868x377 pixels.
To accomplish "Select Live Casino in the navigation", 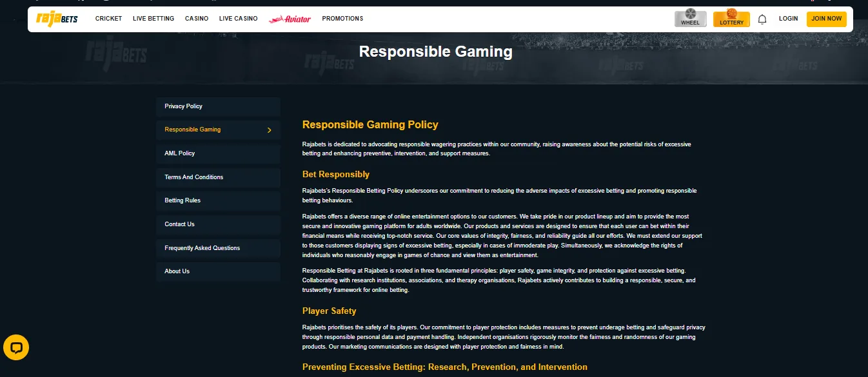I will click(238, 19).
